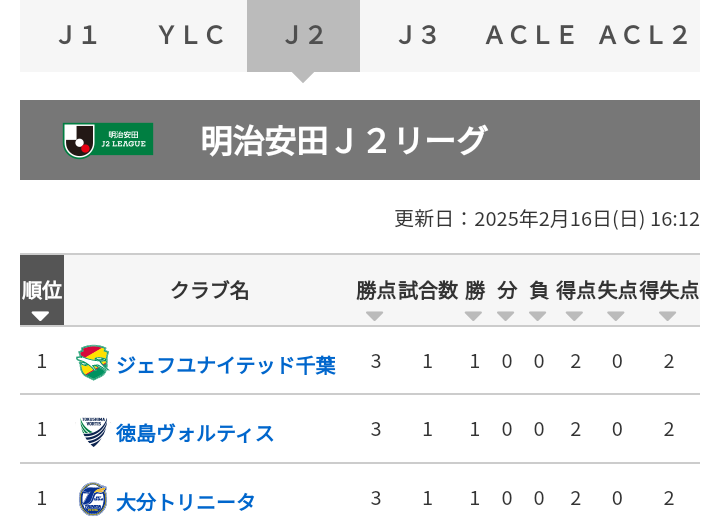The width and height of the screenshot is (720, 518).
Task: Switch to the YLC tab
Action: click(191, 36)
